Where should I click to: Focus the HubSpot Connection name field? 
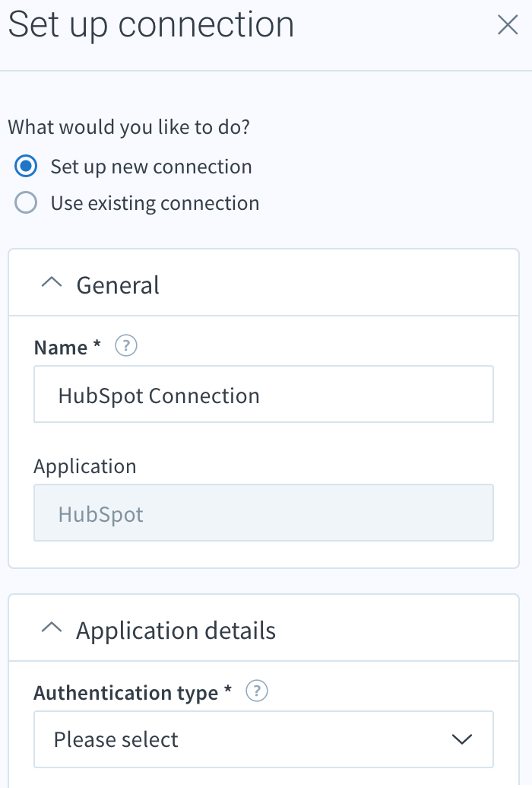tap(264, 395)
